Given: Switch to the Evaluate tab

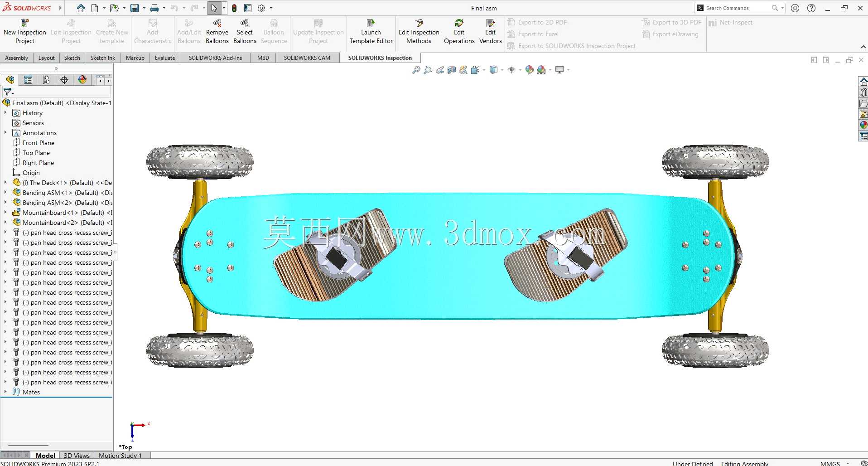Looking at the screenshot, I should [165, 58].
